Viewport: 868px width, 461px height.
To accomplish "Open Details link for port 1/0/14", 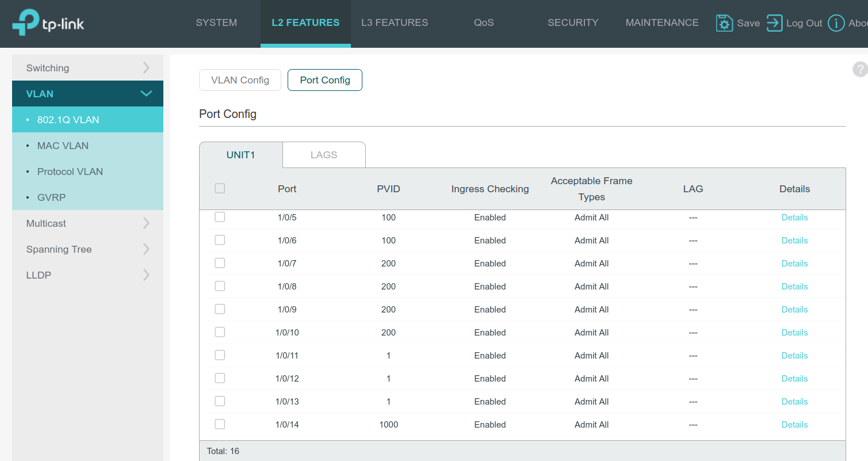I will coord(794,425).
